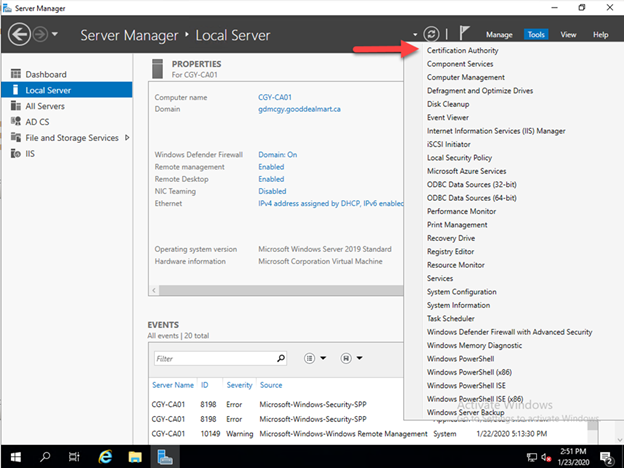Image resolution: width=624 pixels, height=468 pixels.
Task: Open navigation history dropdown beside forward arrow
Action: pos(55,34)
